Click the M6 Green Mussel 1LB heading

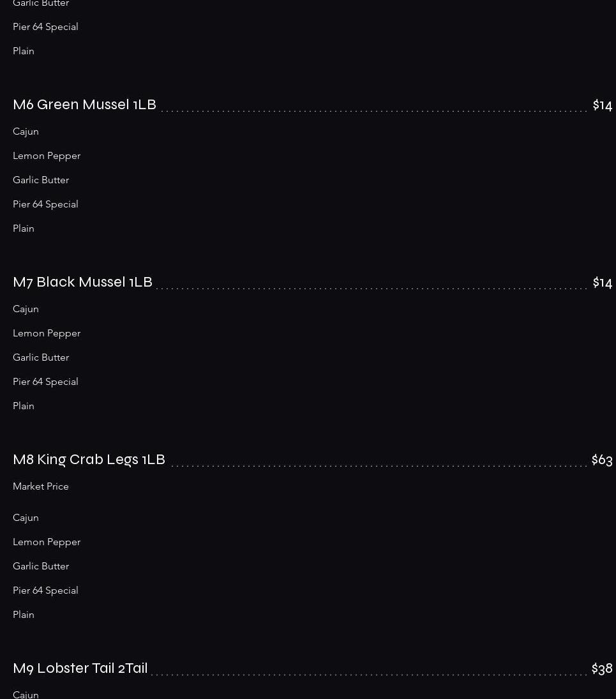(84, 105)
